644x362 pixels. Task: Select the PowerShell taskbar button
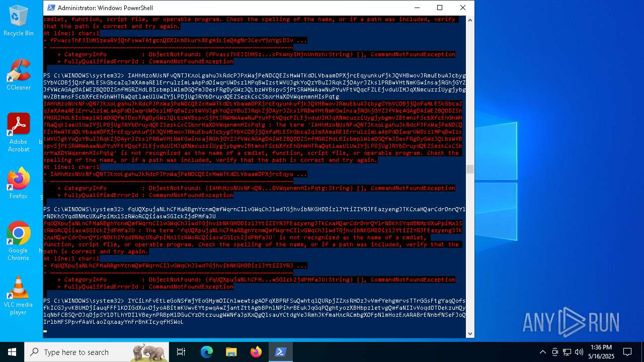281,352
